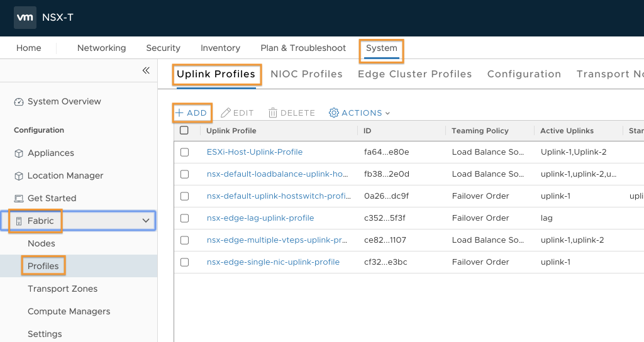
Task: Sort by Active Uplinks column header
Action: 567,131
